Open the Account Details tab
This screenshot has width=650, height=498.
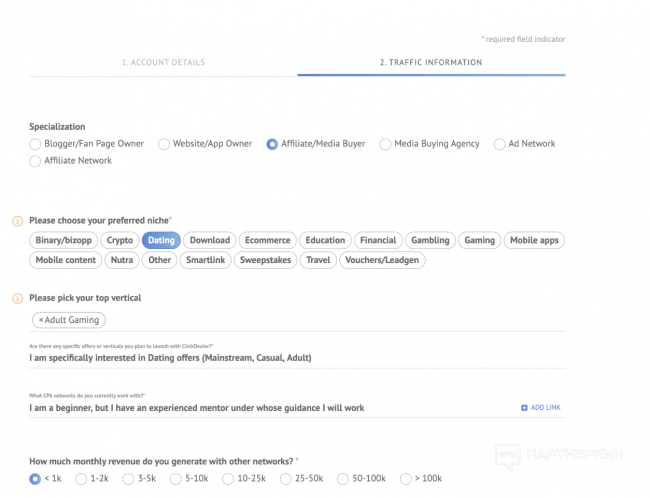click(163, 62)
